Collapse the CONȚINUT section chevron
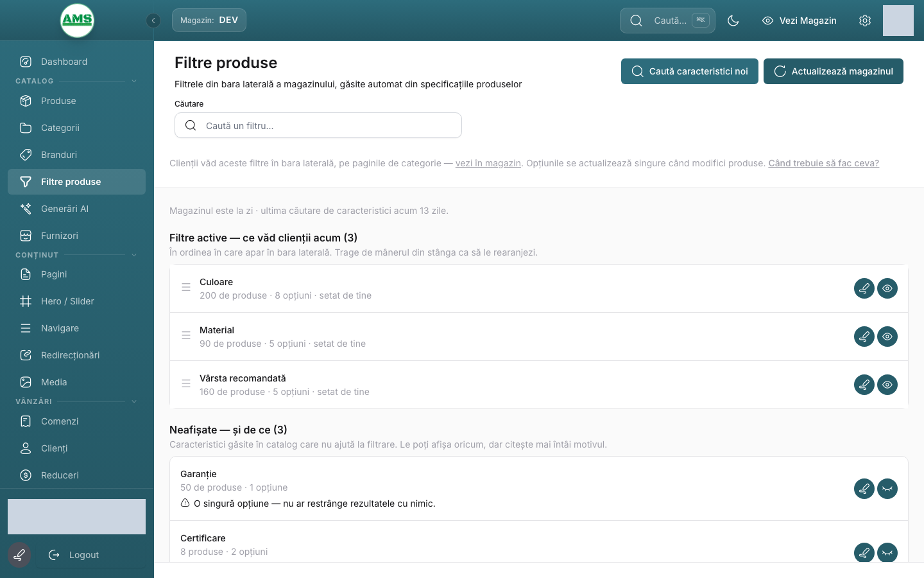The width and height of the screenshot is (924, 578). coord(134,255)
